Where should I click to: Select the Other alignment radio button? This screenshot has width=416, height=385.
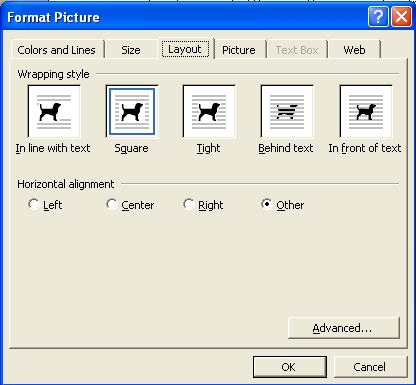pyautogui.click(x=267, y=204)
